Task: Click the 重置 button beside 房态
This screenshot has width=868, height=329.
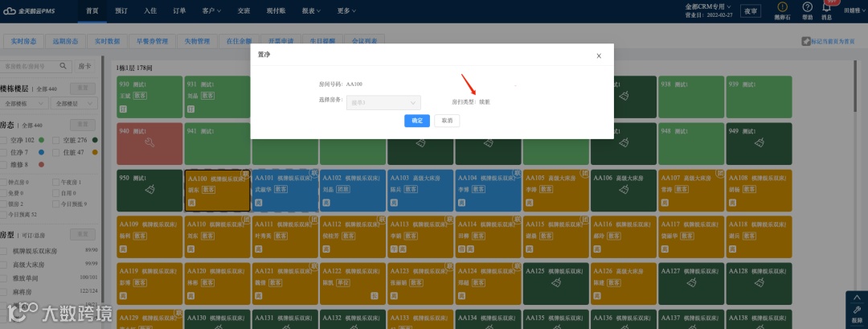Action: click(83, 125)
